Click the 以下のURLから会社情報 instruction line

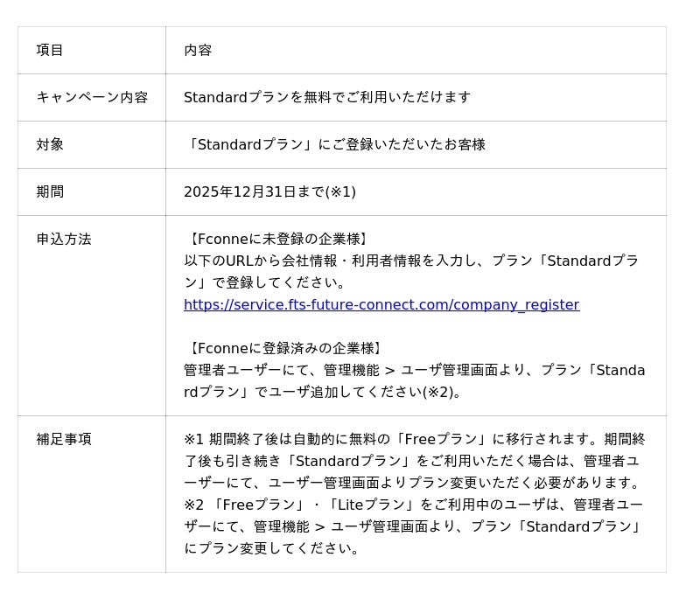(411, 261)
